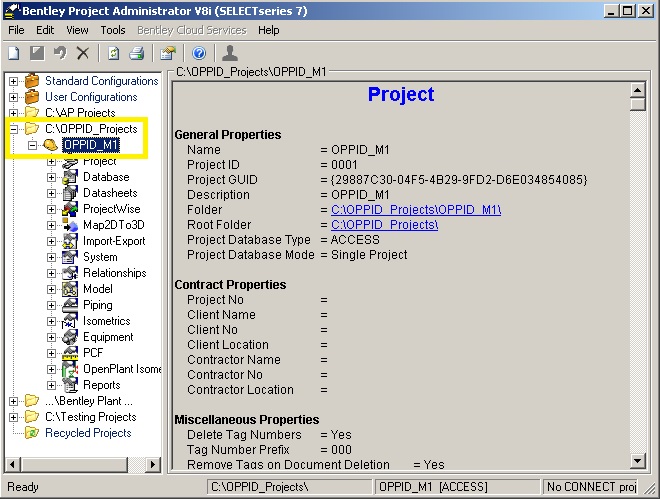The image size is (660, 499).
Task: Click the Datasheets node icon
Action: pos(70,193)
